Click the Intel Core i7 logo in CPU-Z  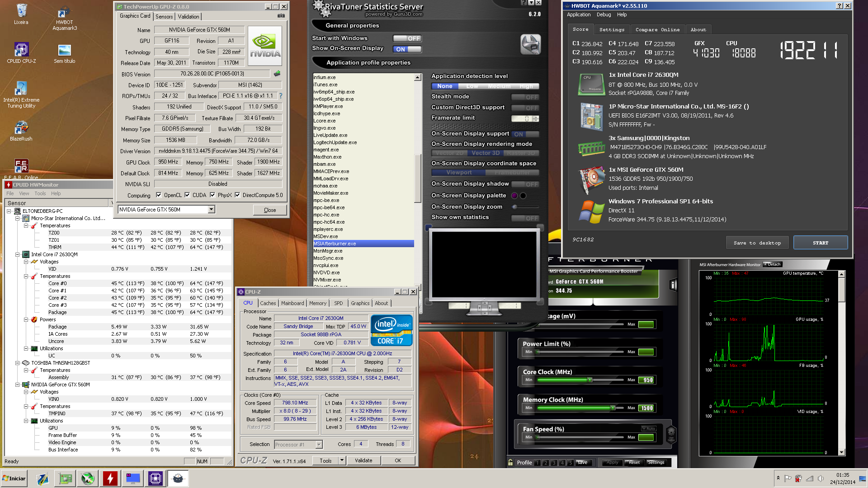pos(392,330)
